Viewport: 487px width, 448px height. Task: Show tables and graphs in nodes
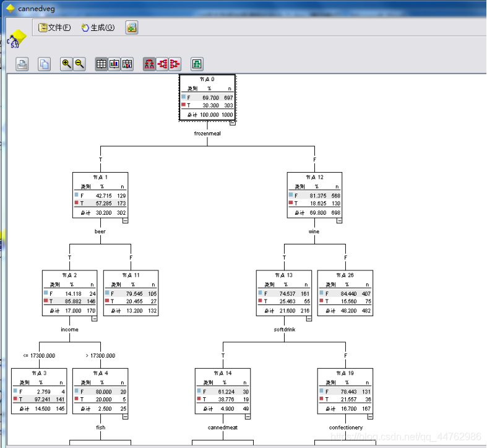tap(127, 64)
